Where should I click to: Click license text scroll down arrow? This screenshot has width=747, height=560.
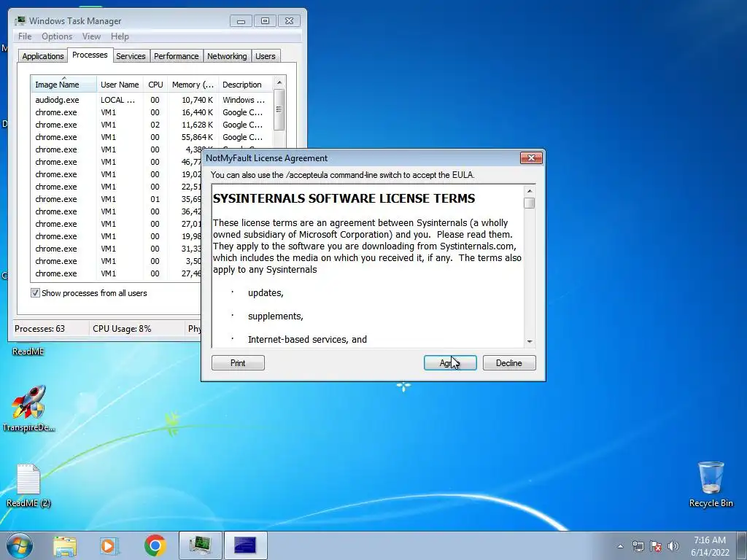pyautogui.click(x=530, y=342)
